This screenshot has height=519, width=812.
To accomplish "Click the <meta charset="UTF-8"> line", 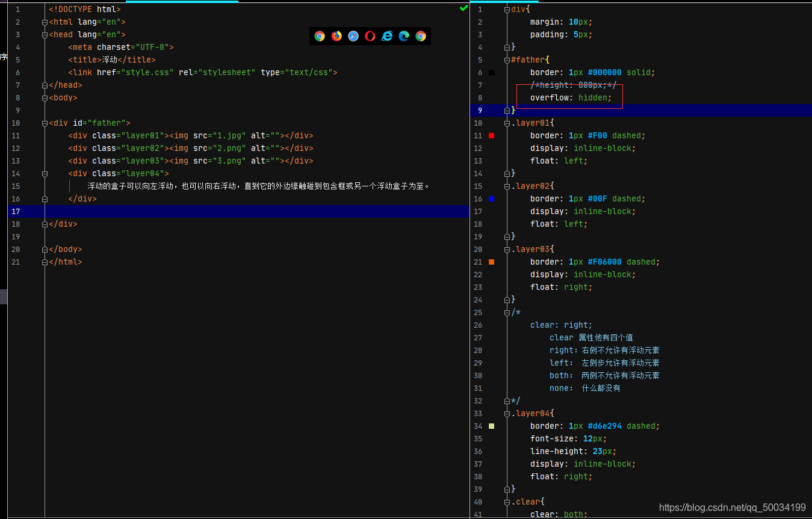I will pos(121,48).
